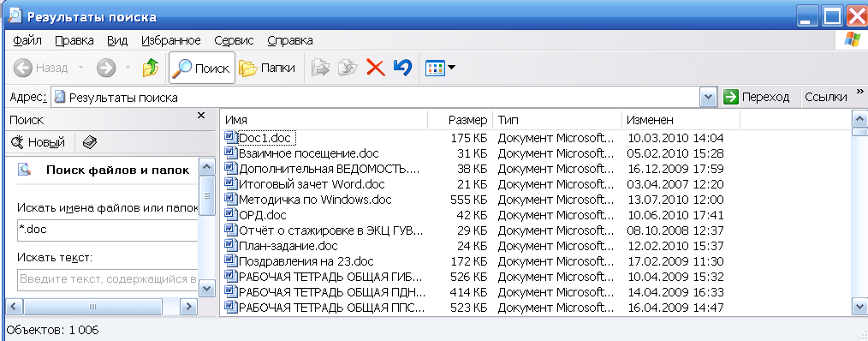Select РАБОЧАЯ ТЕТРАДЬ ОБЩАЯ ПДН file icon
Image resolution: width=868 pixels, height=341 pixels.
[230, 291]
